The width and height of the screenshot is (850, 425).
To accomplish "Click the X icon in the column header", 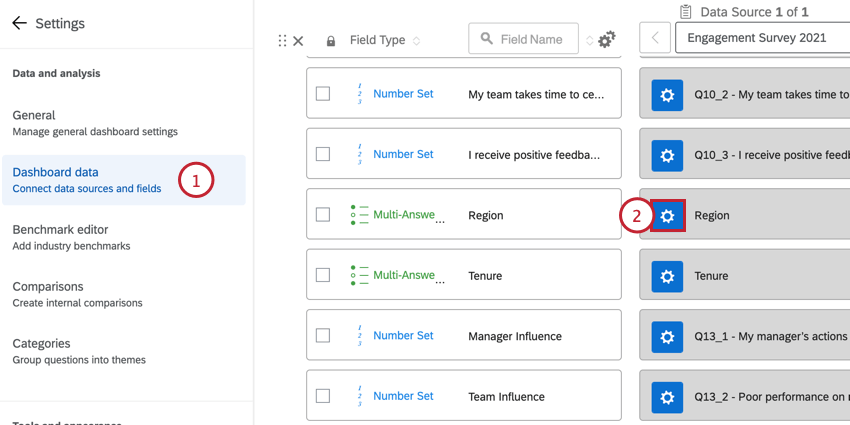I will pos(298,41).
